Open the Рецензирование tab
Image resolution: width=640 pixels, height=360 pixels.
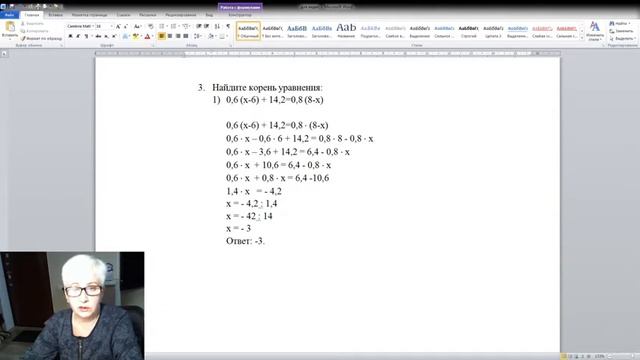(x=181, y=15)
